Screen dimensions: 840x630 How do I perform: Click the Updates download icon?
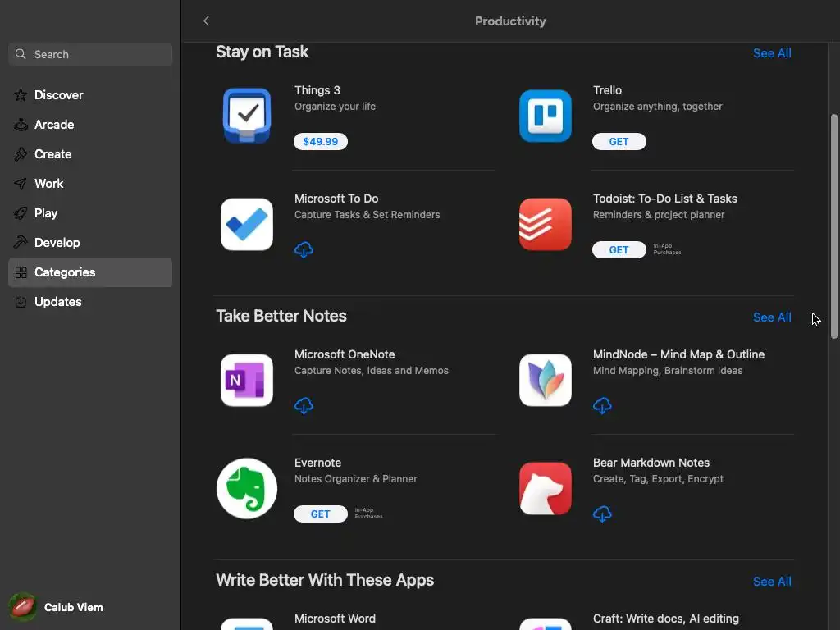[x=21, y=302]
